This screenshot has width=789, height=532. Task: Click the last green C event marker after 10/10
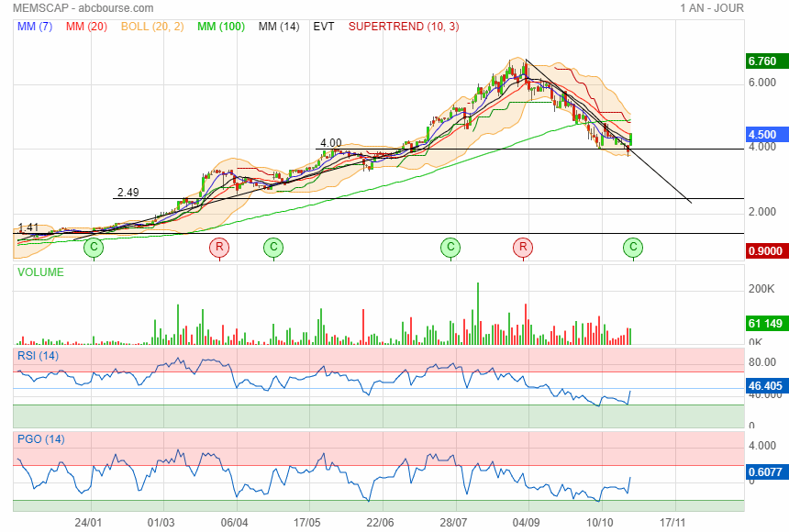(x=633, y=247)
